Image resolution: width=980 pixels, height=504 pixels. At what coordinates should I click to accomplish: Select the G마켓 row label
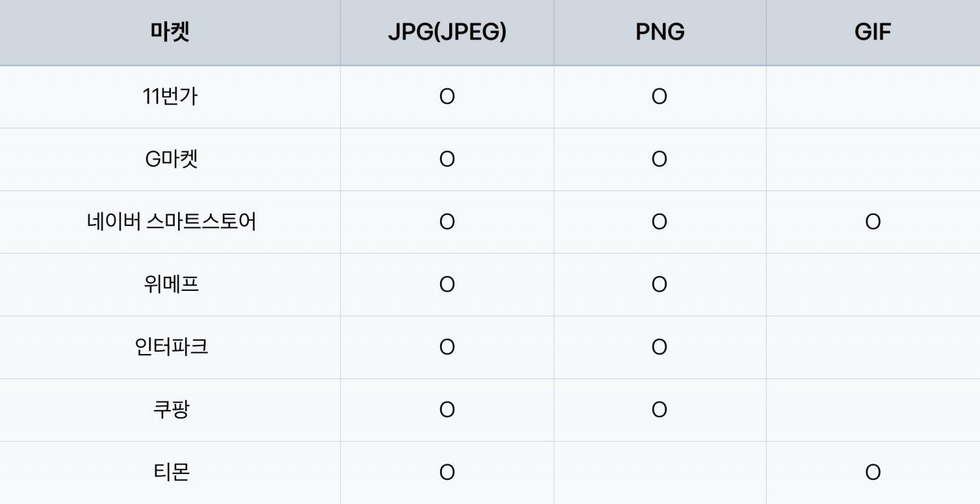(171, 159)
